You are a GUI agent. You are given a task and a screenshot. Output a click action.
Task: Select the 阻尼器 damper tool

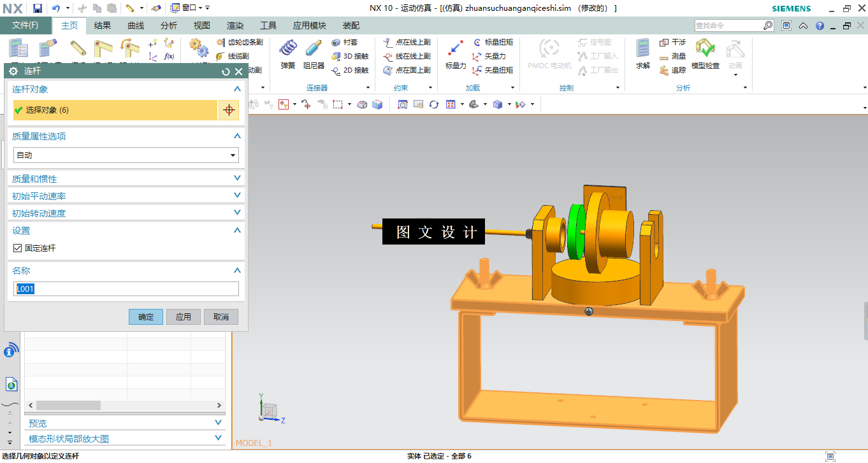tap(314, 54)
